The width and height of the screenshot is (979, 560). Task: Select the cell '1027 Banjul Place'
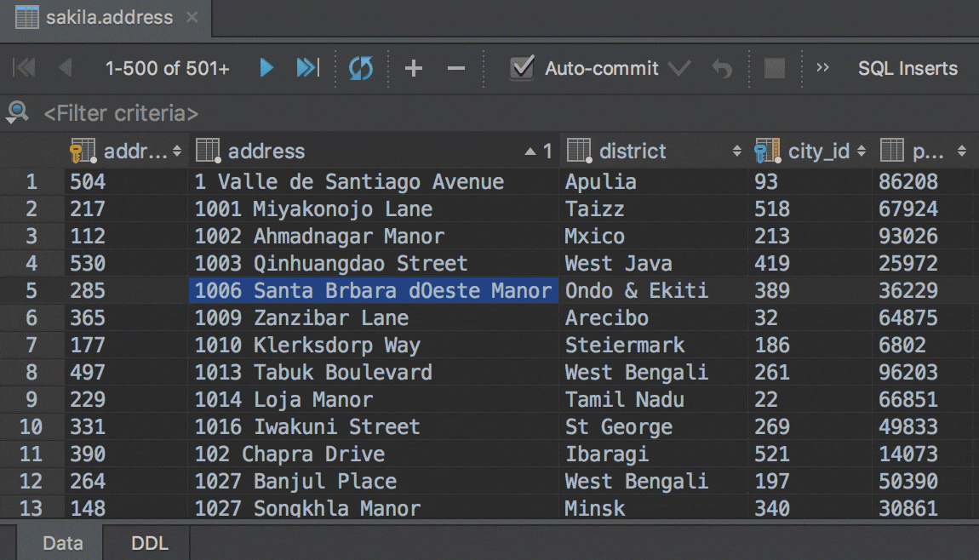374,482
